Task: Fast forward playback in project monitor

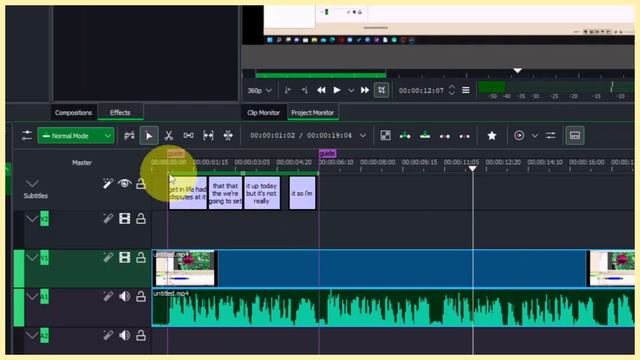Action: [365, 90]
